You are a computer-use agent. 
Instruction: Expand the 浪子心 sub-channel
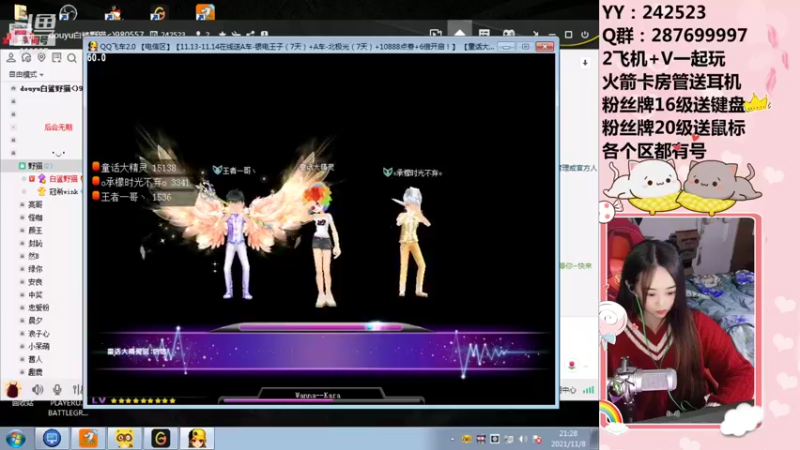(38, 334)
